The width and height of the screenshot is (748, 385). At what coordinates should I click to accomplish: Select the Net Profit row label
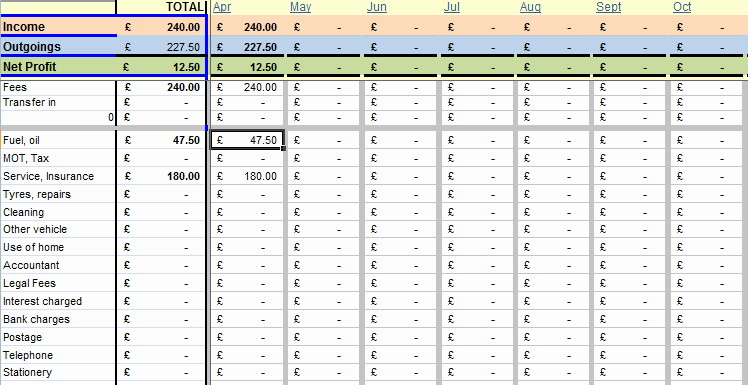click(x=58, y=67)
